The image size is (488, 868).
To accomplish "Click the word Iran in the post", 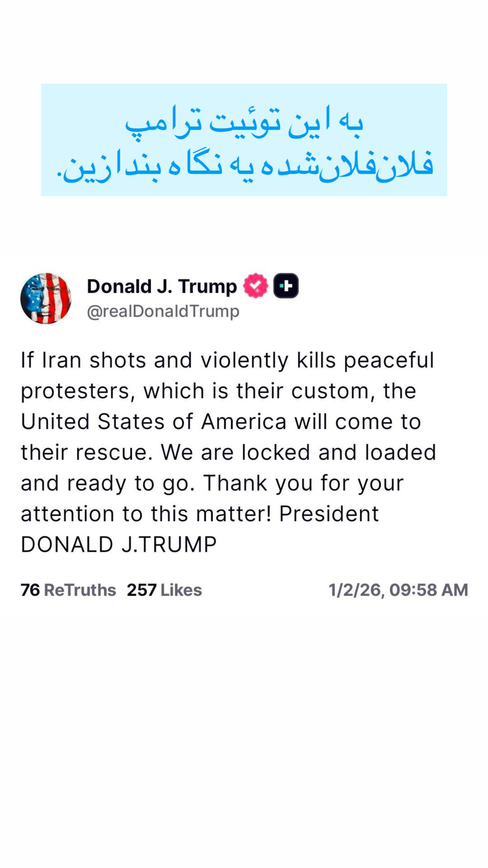I will pyautogui.click(x=62, y=360).
